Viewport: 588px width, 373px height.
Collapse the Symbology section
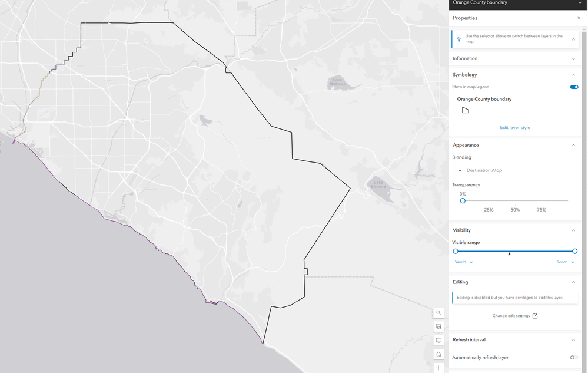[573, 75]
